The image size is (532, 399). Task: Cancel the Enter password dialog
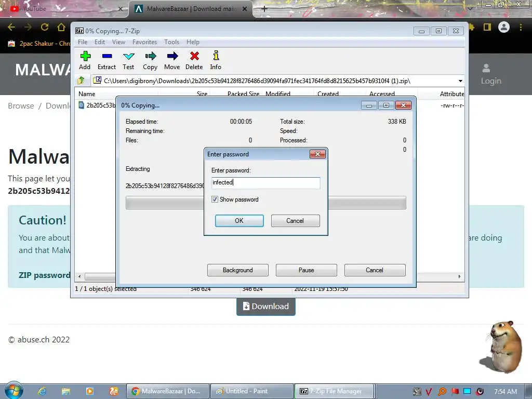pyautogui.click(x=295, y=220)
